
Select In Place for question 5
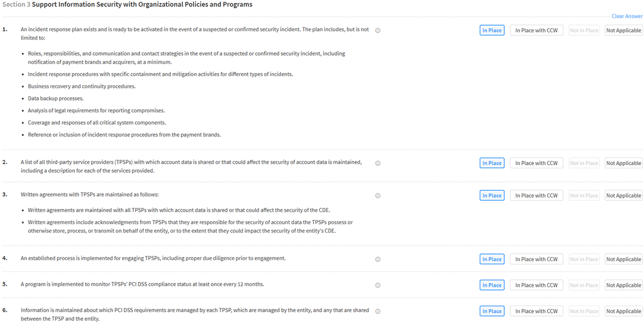[x=492, y=286]
